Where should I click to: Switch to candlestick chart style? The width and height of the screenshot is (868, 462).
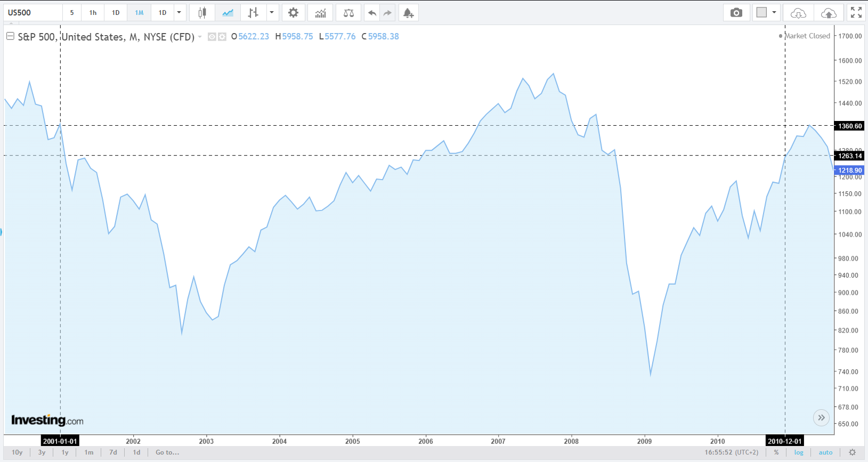point(202,13)
